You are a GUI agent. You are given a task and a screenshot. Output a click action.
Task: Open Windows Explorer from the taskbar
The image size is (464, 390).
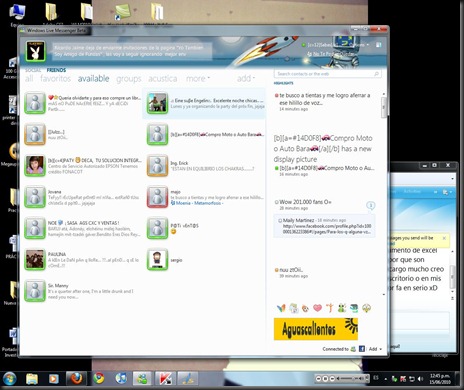pyautogui.click(x=32, y=379)
